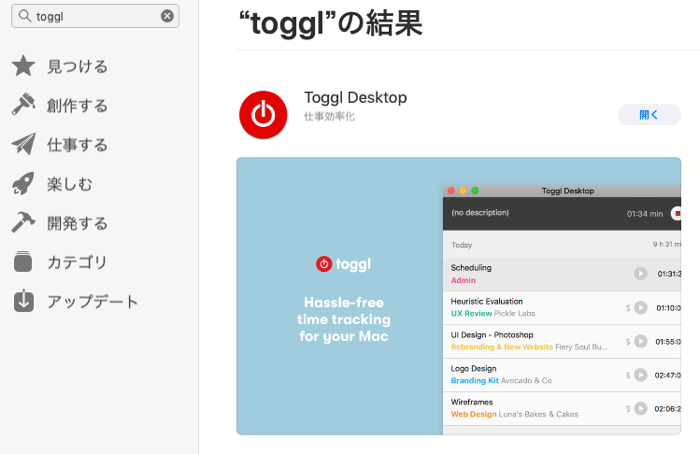Click the red stop button in the preview timer
Image resolution: width=700 pixels, height=454 pixels.
coord(676,213)
